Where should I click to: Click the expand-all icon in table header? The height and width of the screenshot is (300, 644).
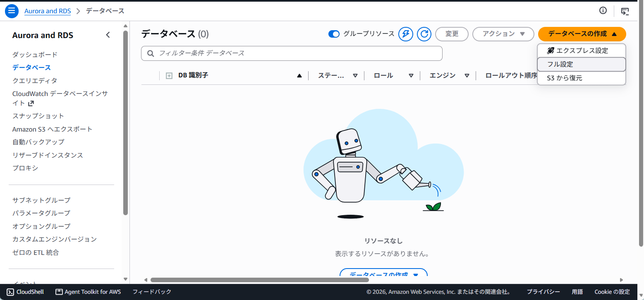coord(169,76)
